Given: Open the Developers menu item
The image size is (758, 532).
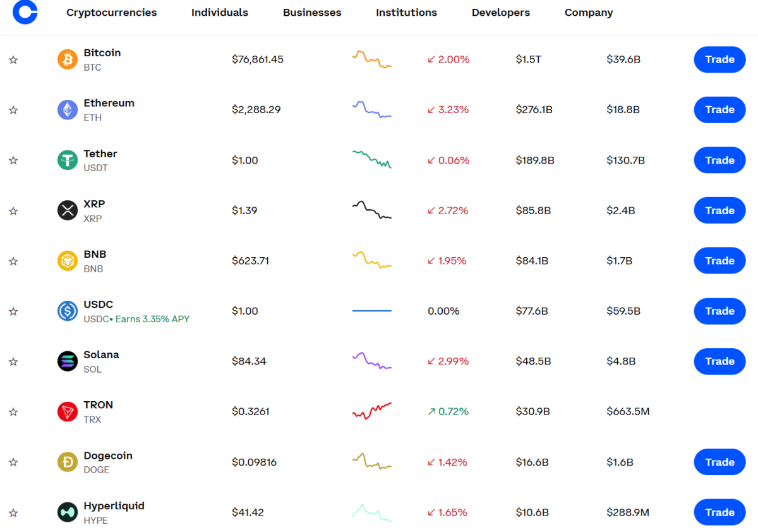Looking at the screenshot, I should click(x=501, y=13).
